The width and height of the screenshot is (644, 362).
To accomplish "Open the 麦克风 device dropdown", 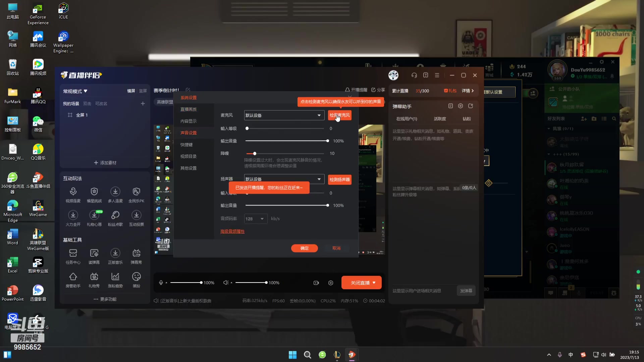I will coord(284,115).
